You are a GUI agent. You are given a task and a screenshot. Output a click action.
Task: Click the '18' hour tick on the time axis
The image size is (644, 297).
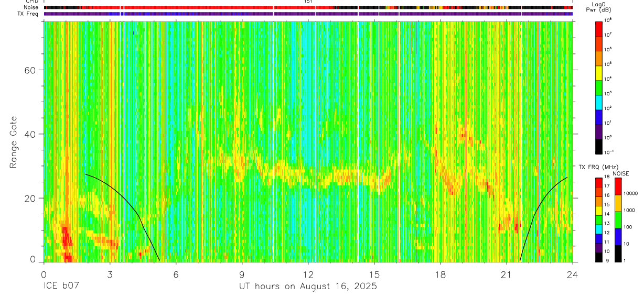[x=441, y=274]
